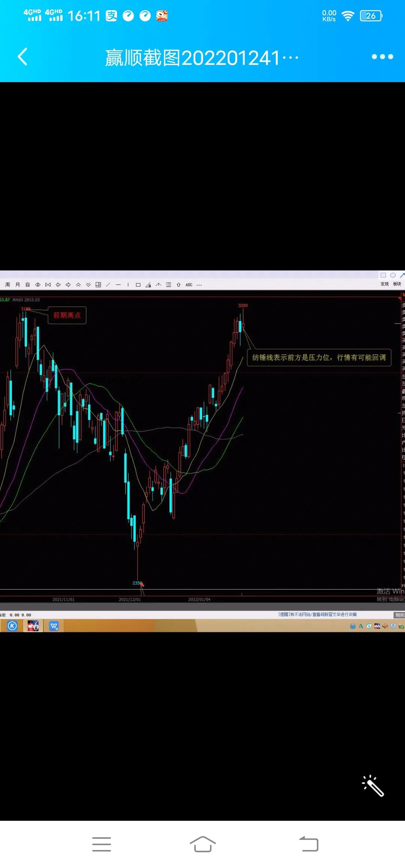Click the left arrow navigation icon
This screenshot has width=405, height=868.
click(x=58, y=285)
